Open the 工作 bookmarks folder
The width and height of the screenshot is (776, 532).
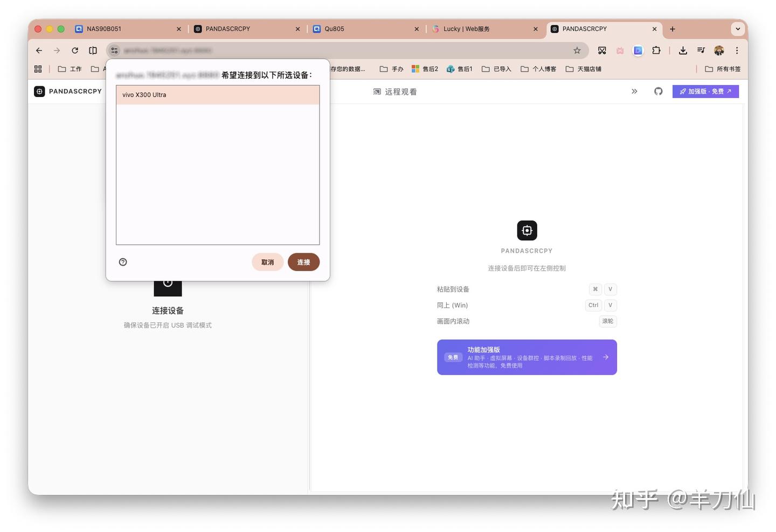pyautogui.click(x=70, y=69)
